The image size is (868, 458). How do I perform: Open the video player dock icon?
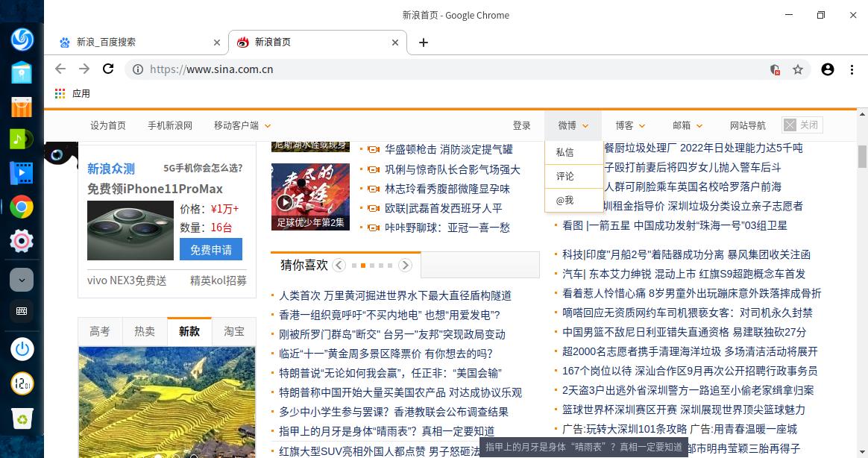click(x=22, y=173)
